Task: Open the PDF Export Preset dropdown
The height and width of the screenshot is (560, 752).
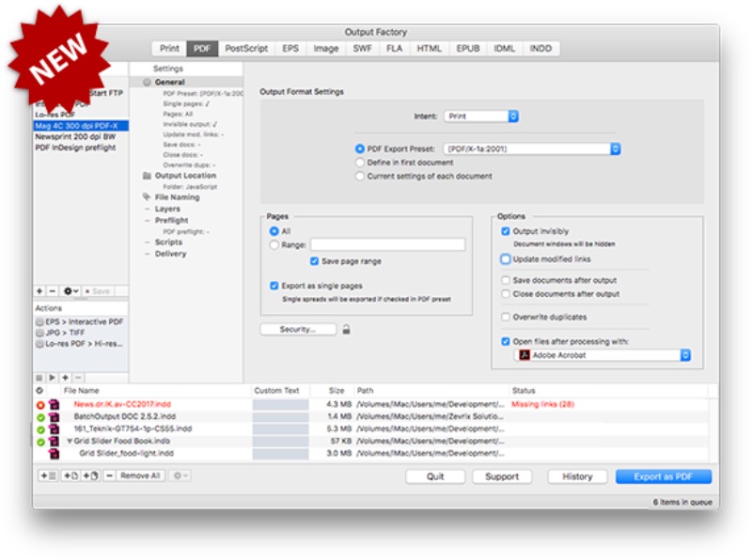Action: (x=532, y=148)
